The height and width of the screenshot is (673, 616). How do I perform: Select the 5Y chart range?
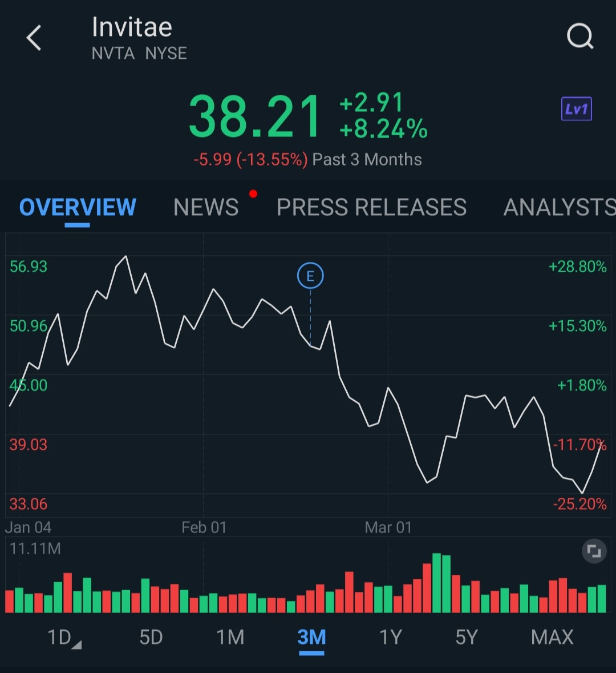pyautogui.click(x=467, y=638)
